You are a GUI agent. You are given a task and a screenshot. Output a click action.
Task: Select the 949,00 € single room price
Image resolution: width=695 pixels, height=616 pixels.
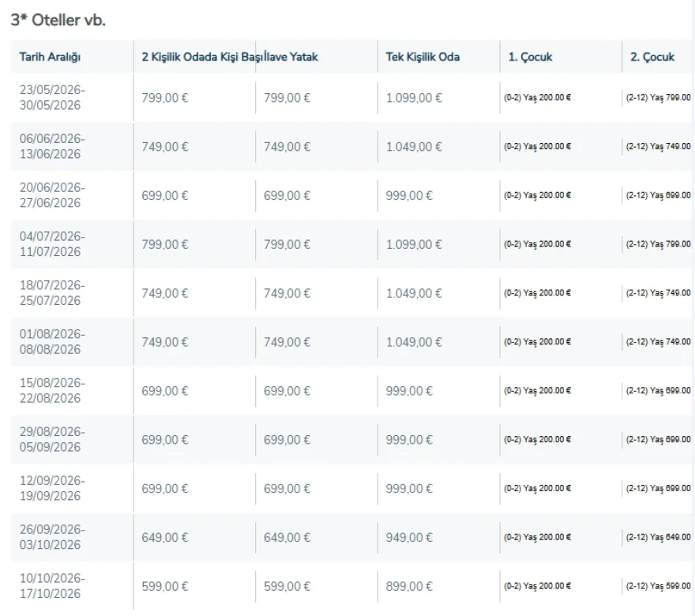[409, 538]
